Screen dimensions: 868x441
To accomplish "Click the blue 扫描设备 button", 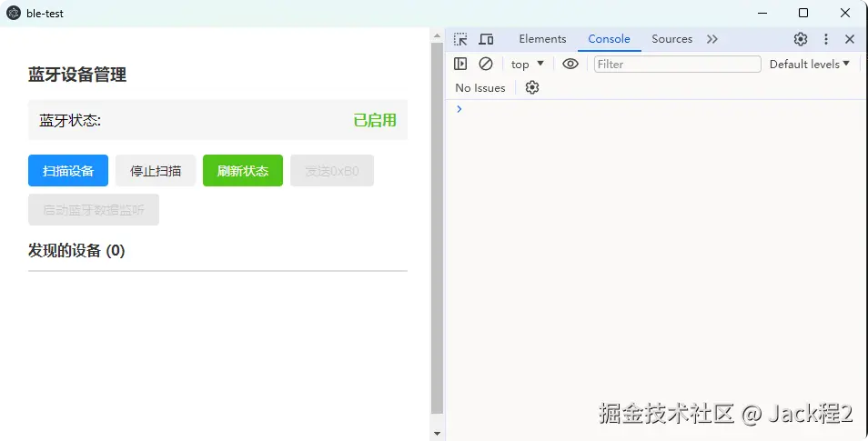I will (68, 170).
